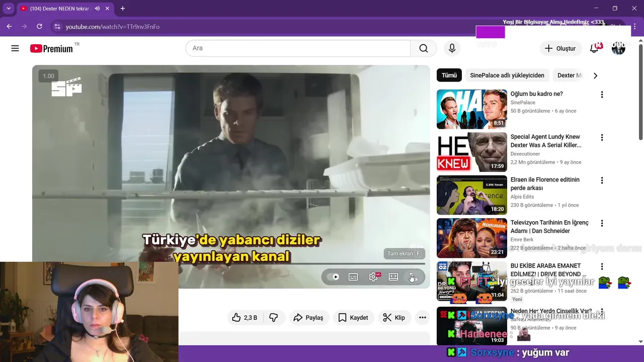This screenshot has height=362, width=644.
Task: Open title Special Agent Lundy Knew Dexter
Action: [546, 141]
